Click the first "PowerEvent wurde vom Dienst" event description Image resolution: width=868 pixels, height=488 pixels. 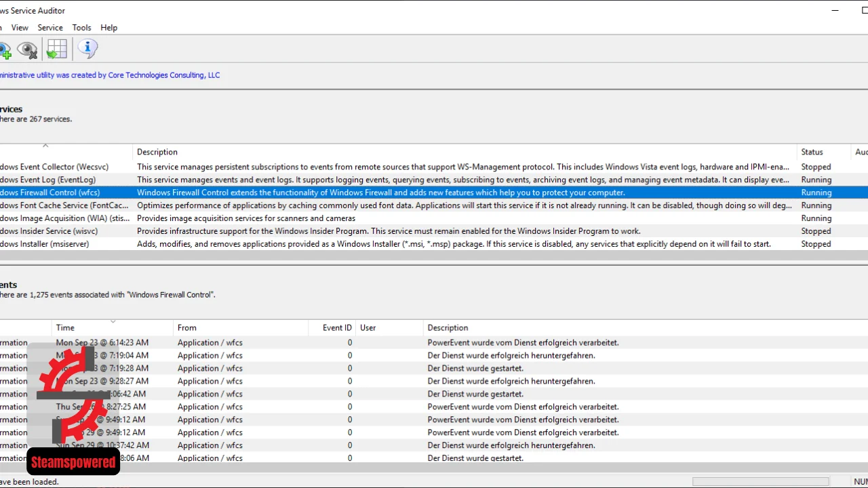coord(523,343)
